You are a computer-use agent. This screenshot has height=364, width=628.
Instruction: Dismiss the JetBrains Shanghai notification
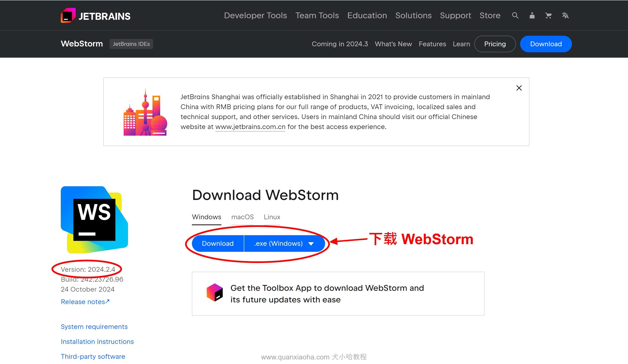pos(519,88)
